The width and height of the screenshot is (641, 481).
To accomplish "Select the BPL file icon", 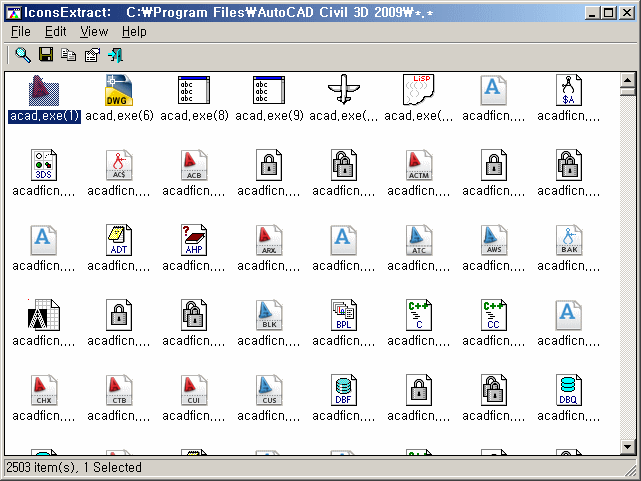I will (x=344, y=315).
